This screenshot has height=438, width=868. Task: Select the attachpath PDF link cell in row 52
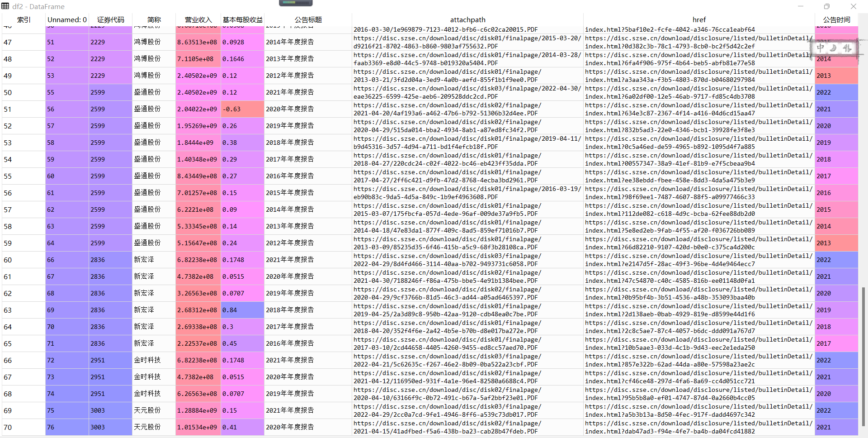pyautogui.click(x=467, y=126)
